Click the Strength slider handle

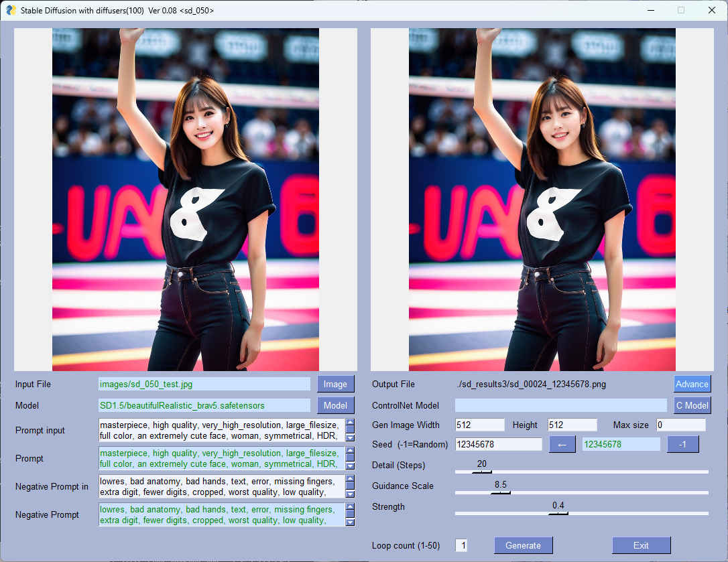pos(558,513)
